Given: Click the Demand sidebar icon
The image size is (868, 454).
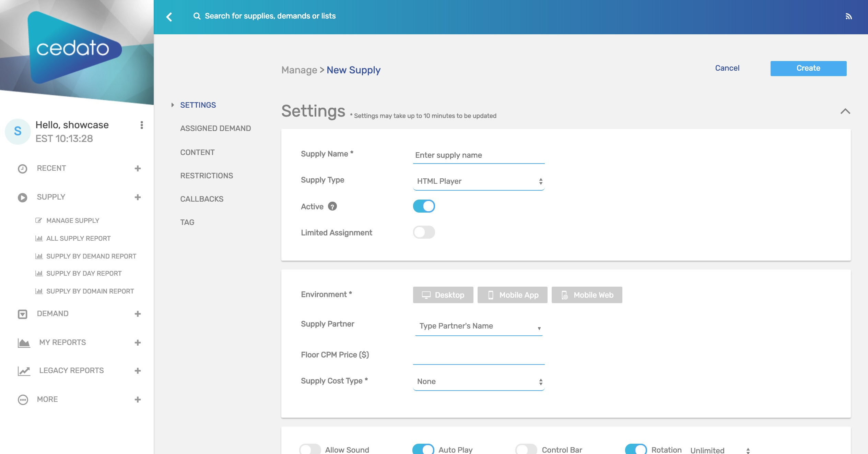Looking at the screenshot, I should click(x=23, y=314).
